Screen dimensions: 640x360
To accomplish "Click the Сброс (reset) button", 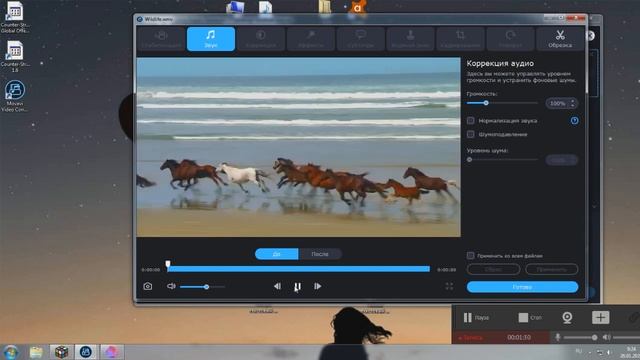I will click(x=493, y=269).
